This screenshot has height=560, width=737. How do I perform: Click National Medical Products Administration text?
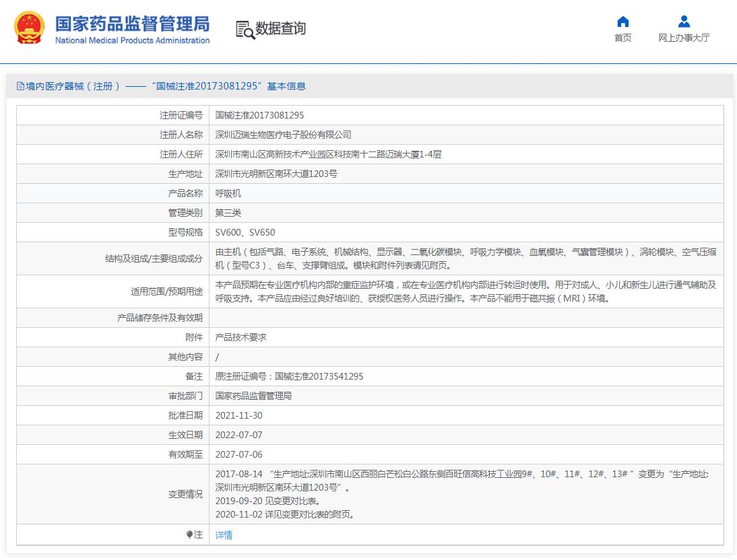click(x=133, y=40)
